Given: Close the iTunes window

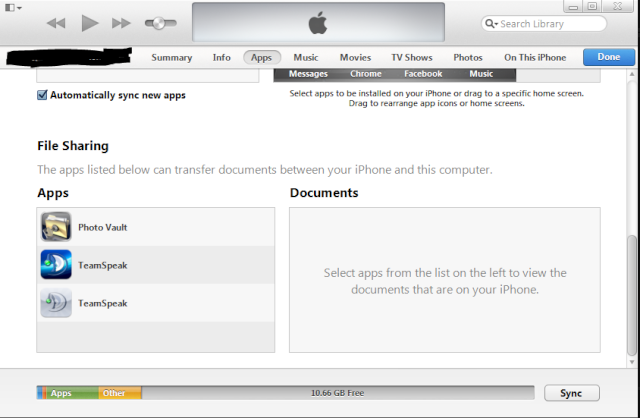Looking at the screenshot, I should point(618,6).
